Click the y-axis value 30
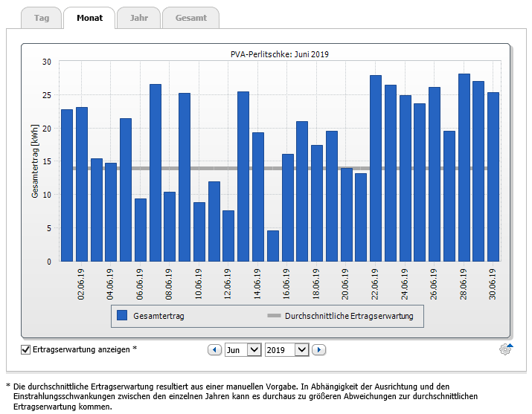The width and height of the screenshot is (532, 414). pos(46,62)
